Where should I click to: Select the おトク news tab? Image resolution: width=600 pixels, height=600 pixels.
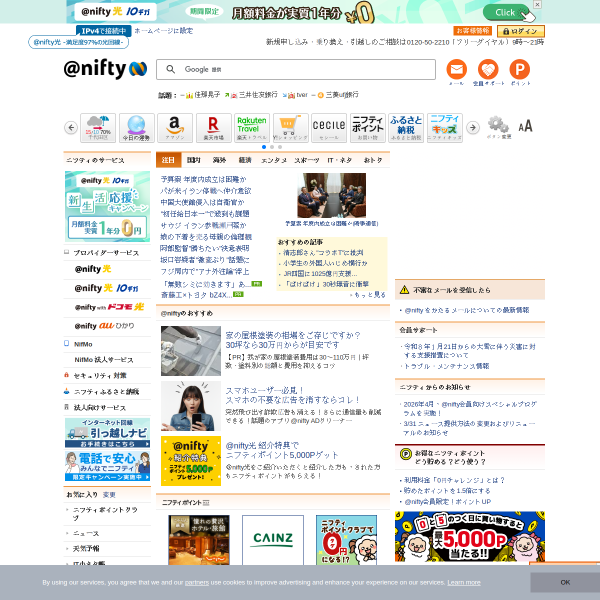[x=373, y=160]
